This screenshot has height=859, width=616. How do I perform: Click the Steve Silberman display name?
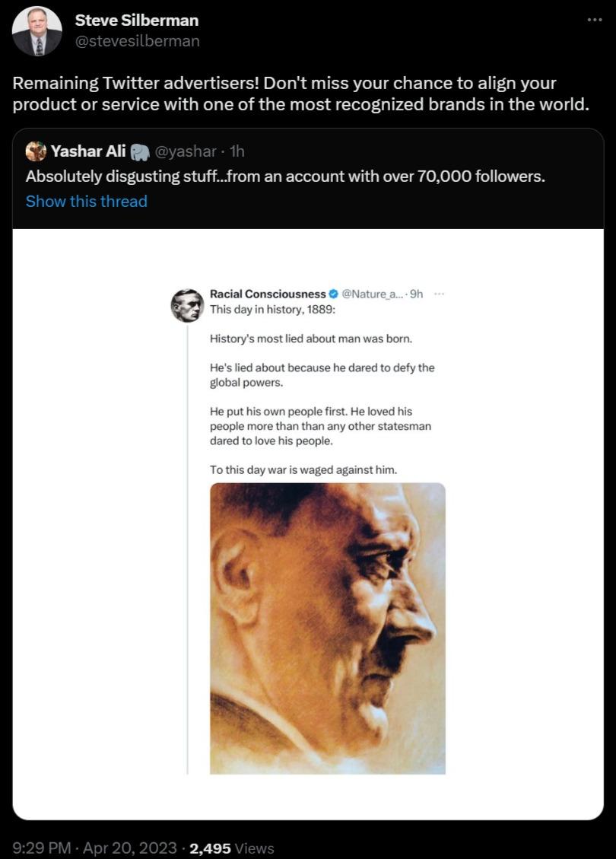coord(135,21)
